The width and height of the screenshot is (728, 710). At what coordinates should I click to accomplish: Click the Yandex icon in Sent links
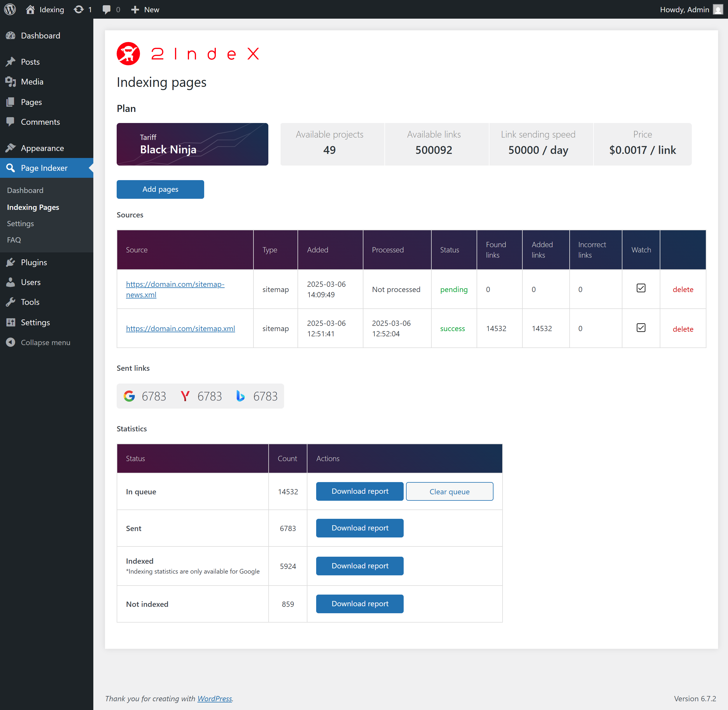(185, 396)
